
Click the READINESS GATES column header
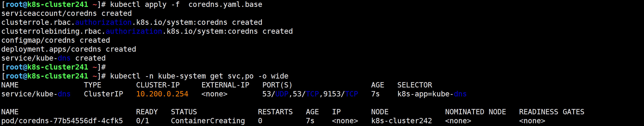(x=551, y=112)
